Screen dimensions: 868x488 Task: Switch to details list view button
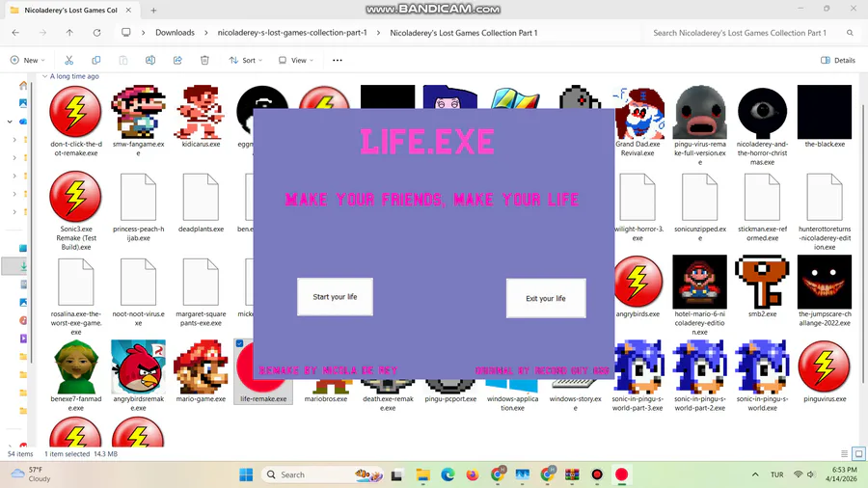(x=844, y=453)
